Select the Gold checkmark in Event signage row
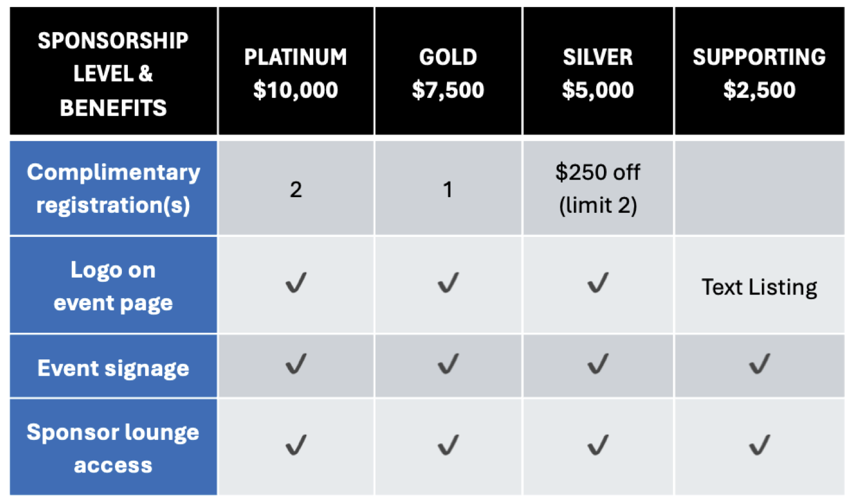Viewport: 853px width, 504px height. pyautogui.click(x=448, y=365)
